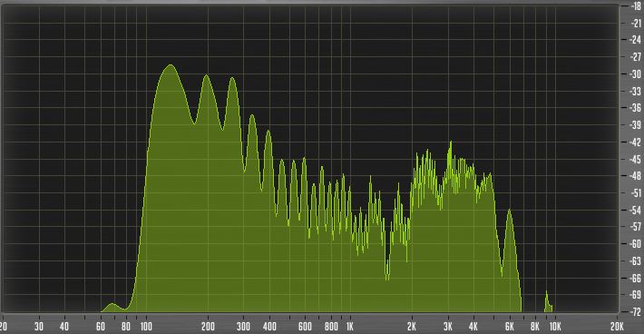This screenshot has height=334, width=644.
Task: Click the 6K frequency axis label
Action: [x=509, y=327]
